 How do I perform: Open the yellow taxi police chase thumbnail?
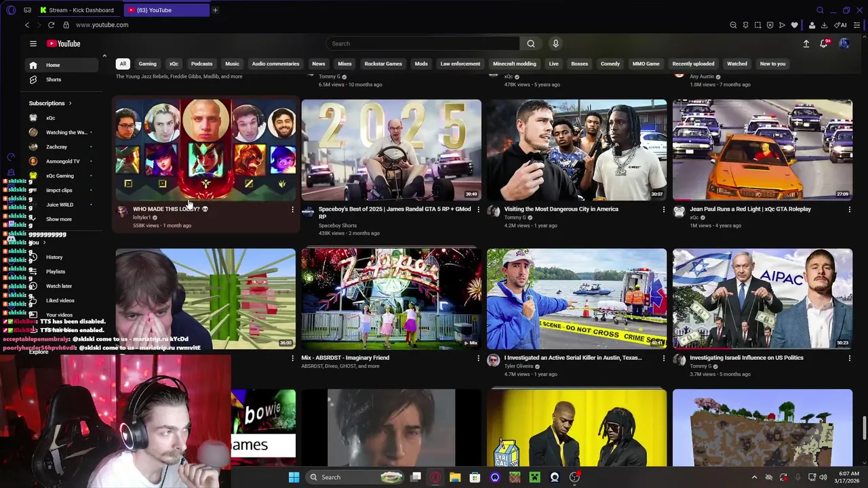pyautogui.click(x=762, y=150)
